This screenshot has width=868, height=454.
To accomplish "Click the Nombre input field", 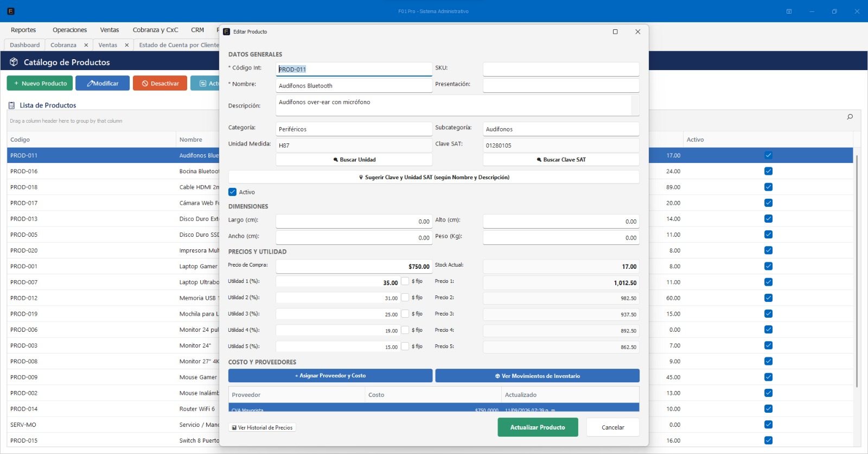I will click(x=354, y=85).
